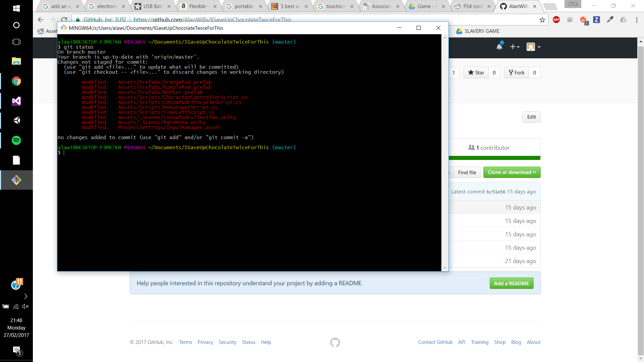Open the Contact GitHub footer link
644x362 pixels.
click(x=435, y=342)
